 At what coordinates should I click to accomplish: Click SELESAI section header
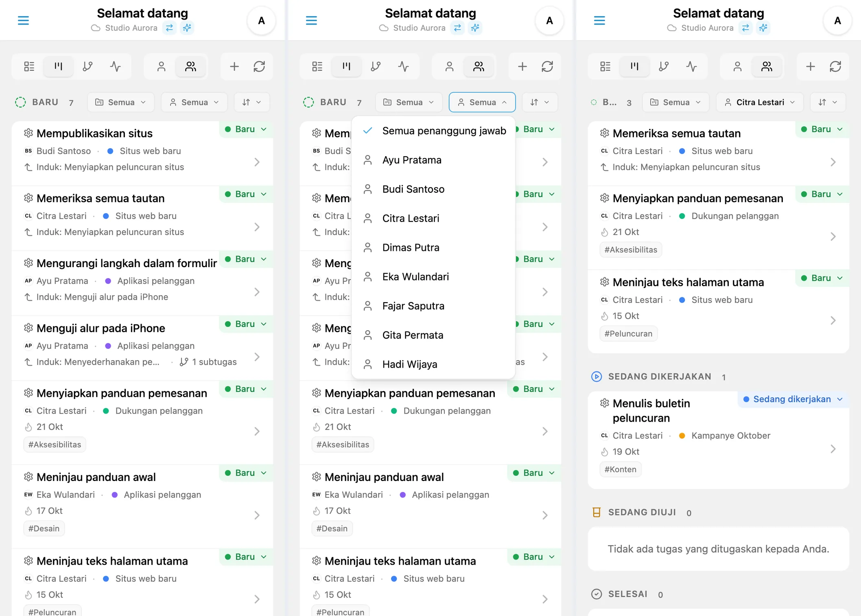tap(627, 594)
